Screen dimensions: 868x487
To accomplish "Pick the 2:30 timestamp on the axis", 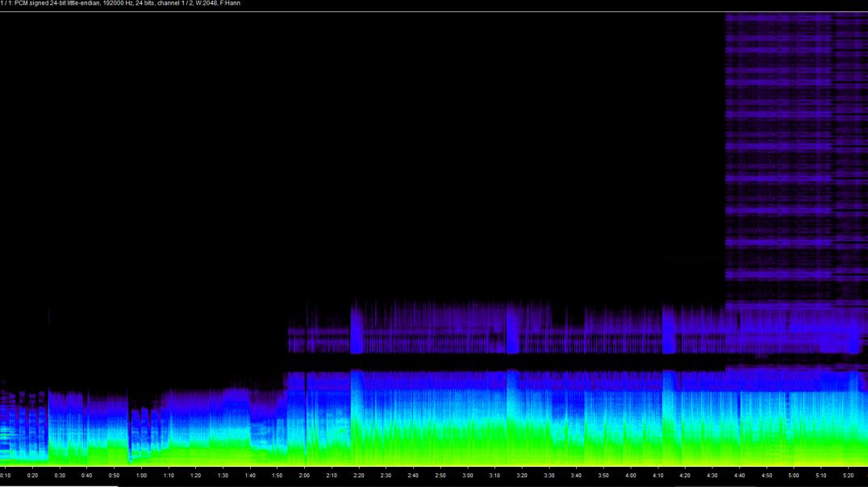I will click(386, 476).
